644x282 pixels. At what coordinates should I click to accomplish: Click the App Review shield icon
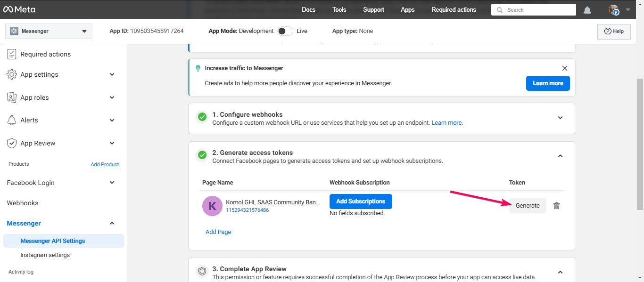point(12,143)
